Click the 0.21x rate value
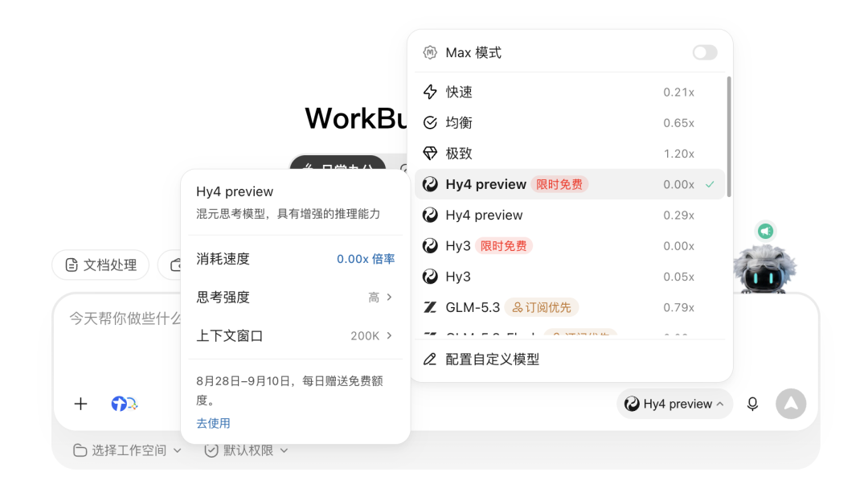868x497 pixels. 678,92
